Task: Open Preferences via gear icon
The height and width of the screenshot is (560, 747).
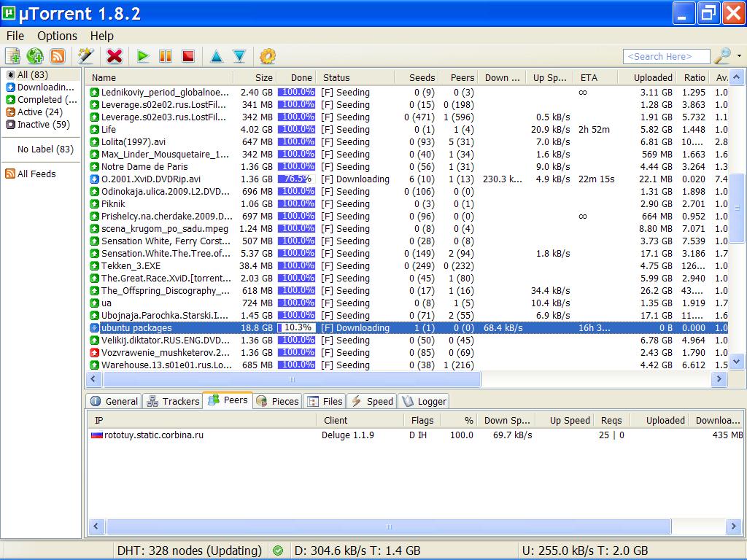Action: coord(268,56)
